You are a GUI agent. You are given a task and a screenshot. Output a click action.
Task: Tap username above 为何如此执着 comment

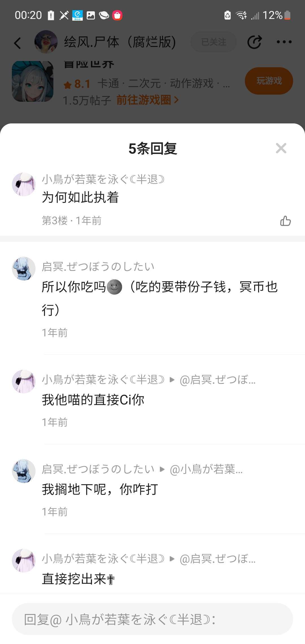click(103, 179)
